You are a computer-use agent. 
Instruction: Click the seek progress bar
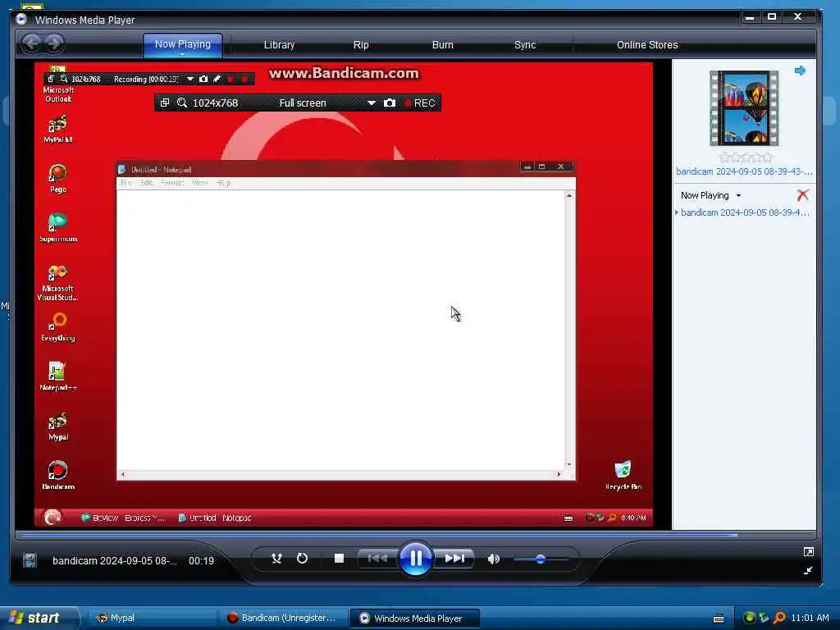(x=416, y=535)
